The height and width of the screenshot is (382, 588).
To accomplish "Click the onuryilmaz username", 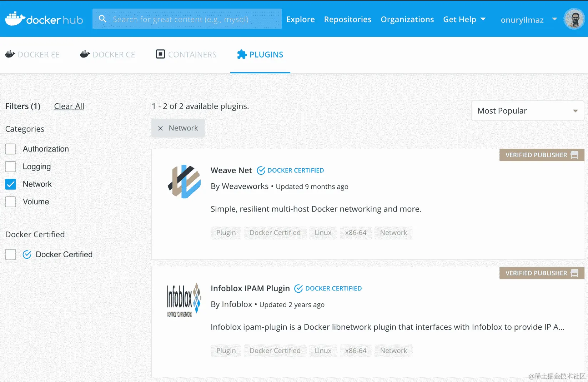I will [522, 20].
